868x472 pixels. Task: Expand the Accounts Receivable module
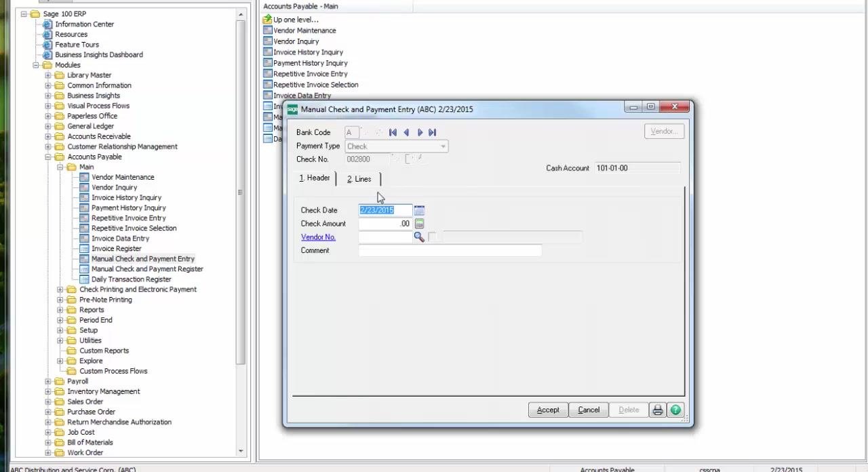click(x=48, y=136)
